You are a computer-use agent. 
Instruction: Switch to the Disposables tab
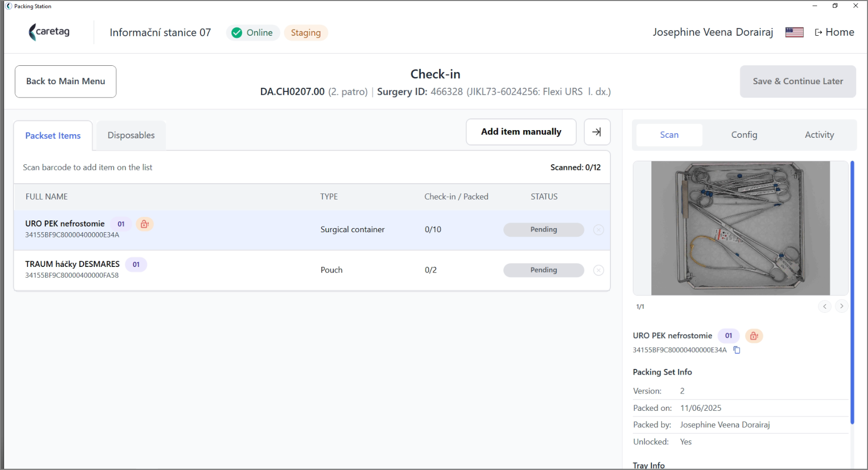click(x=131, y=135)
